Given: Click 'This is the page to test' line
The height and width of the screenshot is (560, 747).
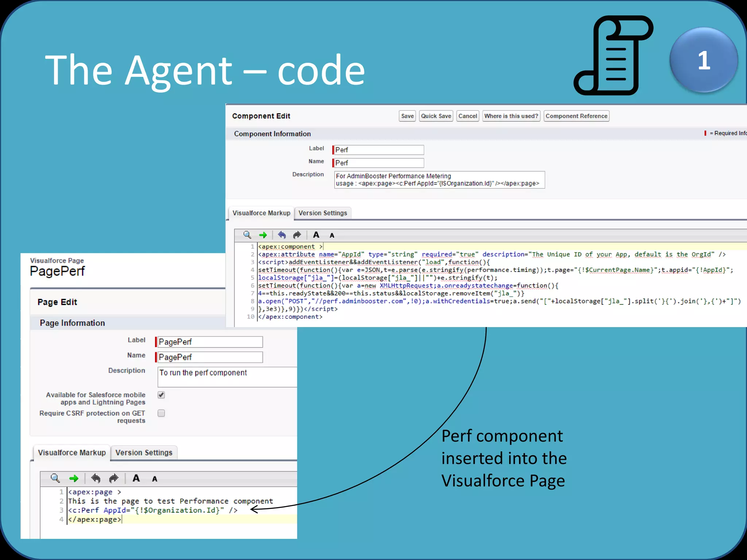Looking at the screenshot, I should click(170, 501).
